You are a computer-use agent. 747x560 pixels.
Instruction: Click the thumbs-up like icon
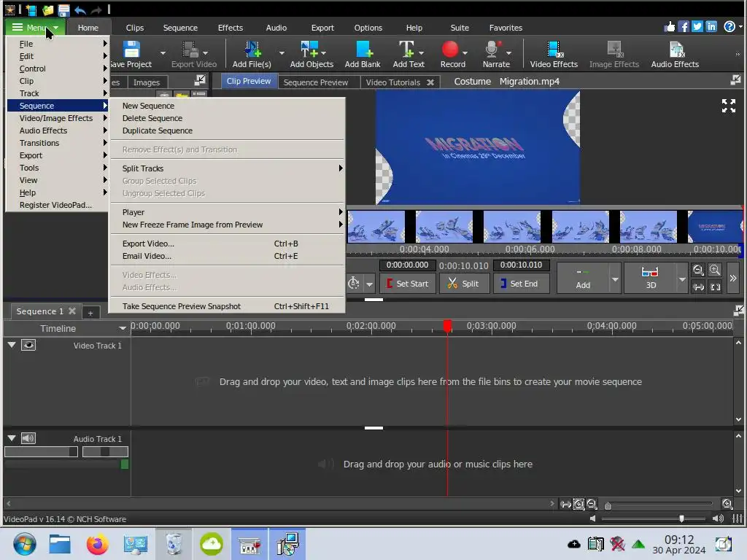[x=670, y=27]
